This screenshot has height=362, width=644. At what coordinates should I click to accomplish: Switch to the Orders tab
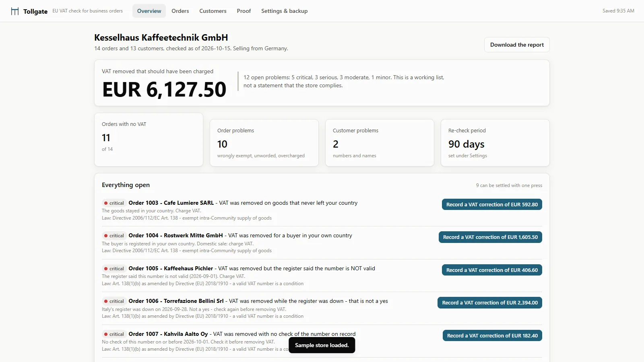point(180,11)
